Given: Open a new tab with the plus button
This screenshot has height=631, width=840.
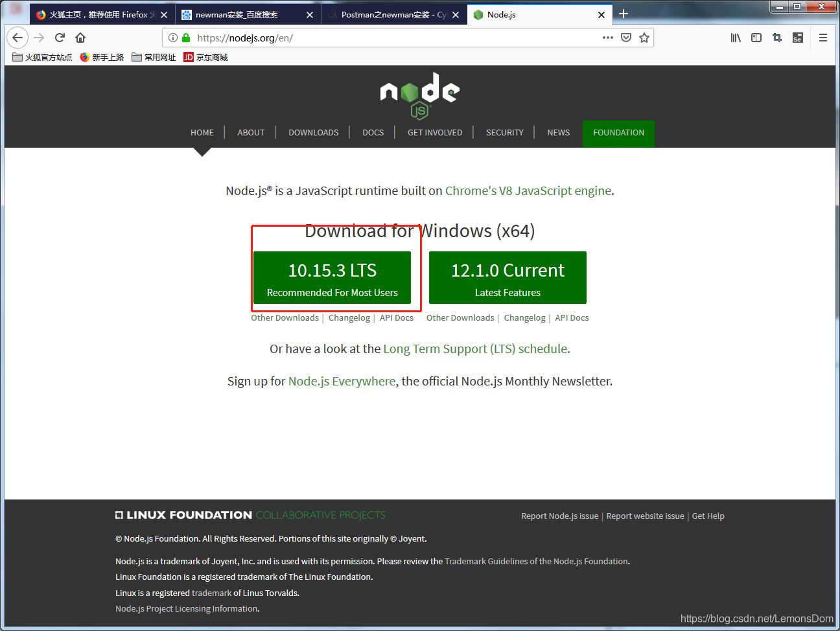Looking at the screenshot, I should coord(624,14).
